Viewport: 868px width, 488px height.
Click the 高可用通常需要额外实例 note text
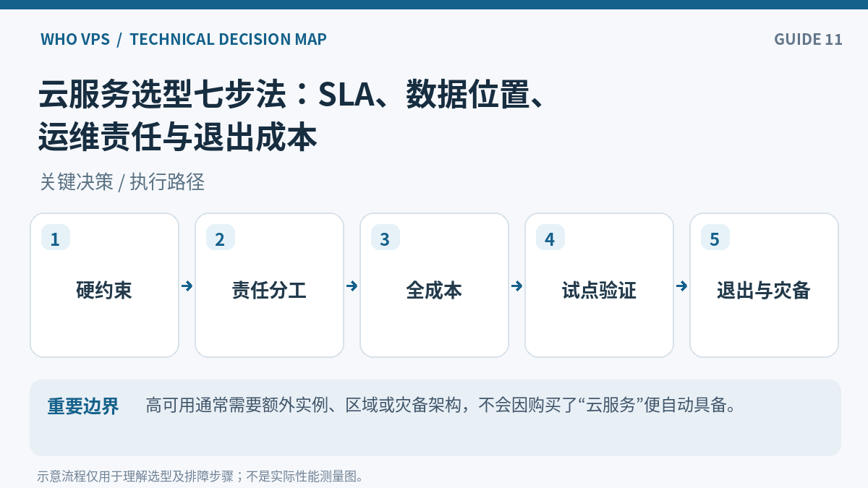(x=441, y=405)
